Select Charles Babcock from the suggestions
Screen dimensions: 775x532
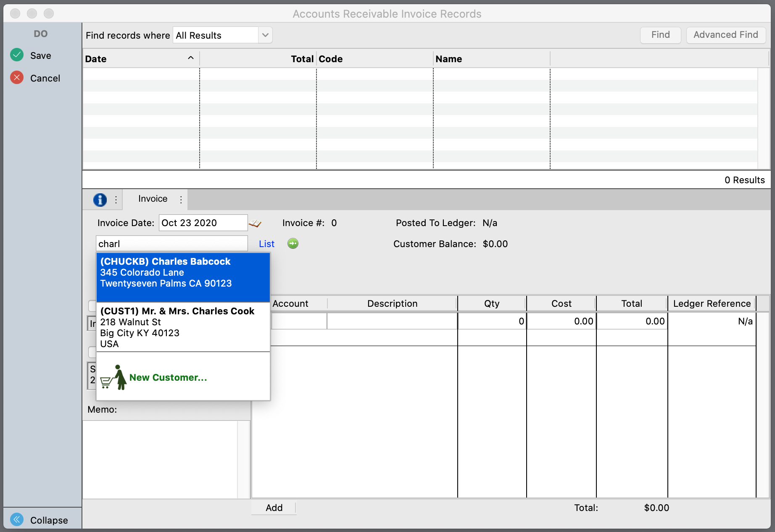coord(183,273)
